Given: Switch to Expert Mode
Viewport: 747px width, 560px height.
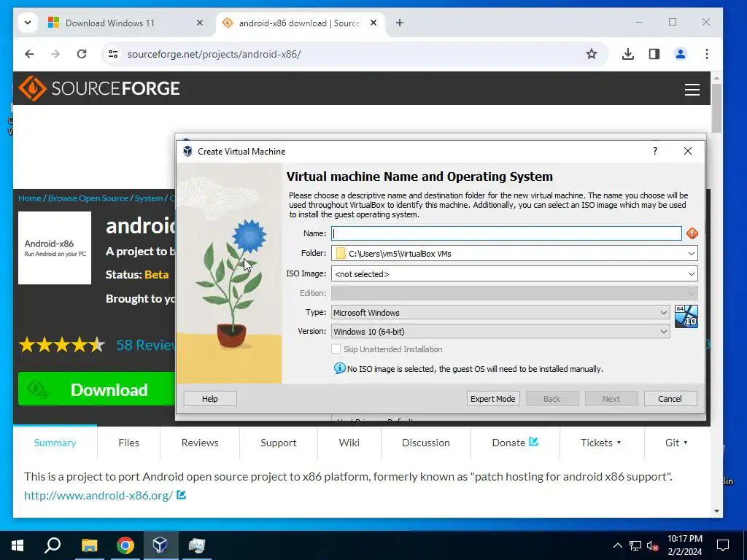Looking at the screenshot, I should [492, 399].
